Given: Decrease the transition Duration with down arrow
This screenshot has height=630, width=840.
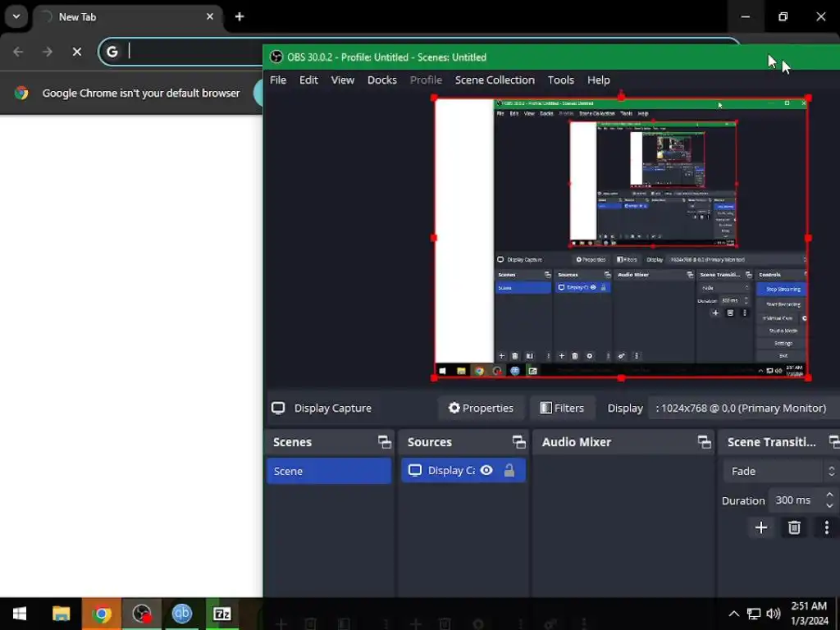Looking at the screenshot, I should click(x=829, y=505).
